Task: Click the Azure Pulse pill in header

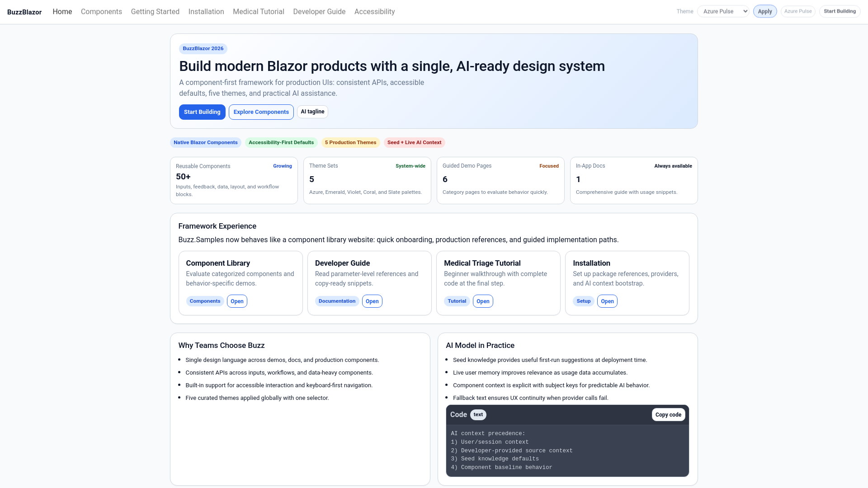Action: [x=798, y=11]
